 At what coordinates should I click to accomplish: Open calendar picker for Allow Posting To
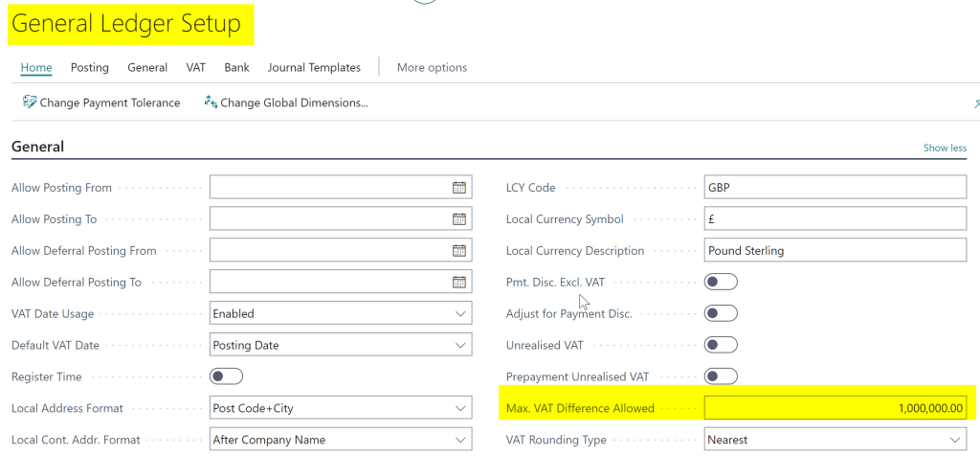459,219
